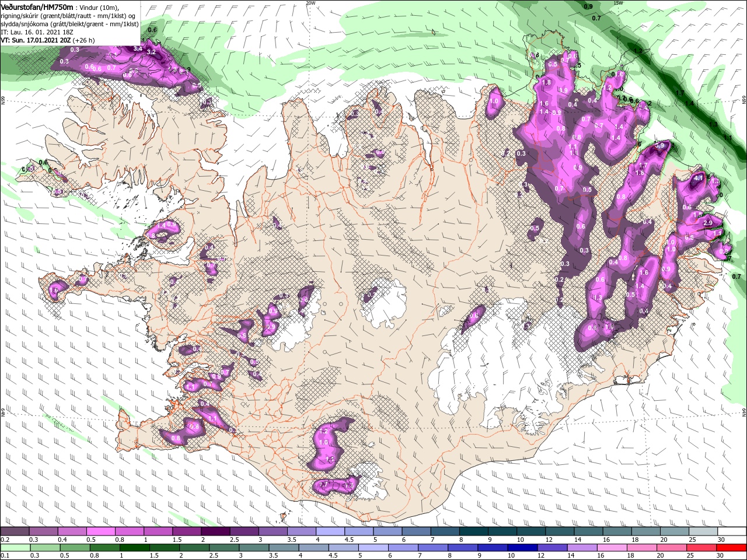Click the '(+26 h)' forecast offset text
This screenshot has width=747, height=560.
(x=84, y=40)
